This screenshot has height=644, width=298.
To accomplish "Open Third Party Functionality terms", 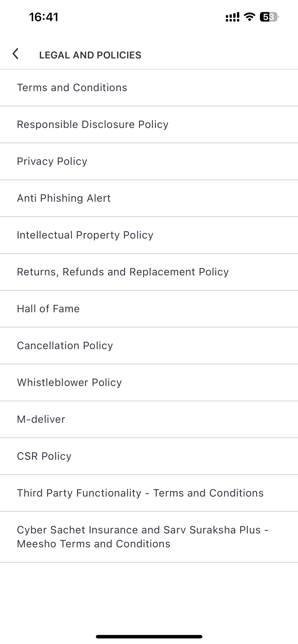I will [x=149, y=493].
